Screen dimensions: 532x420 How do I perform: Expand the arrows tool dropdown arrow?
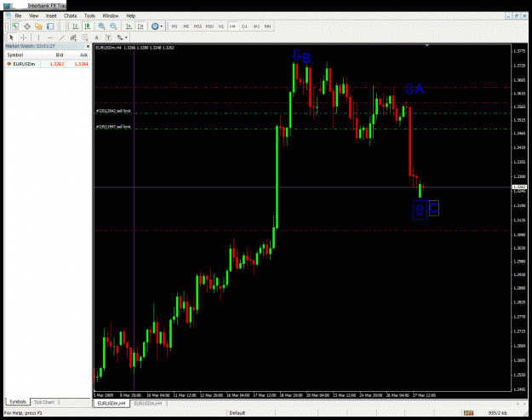point(126,37)
